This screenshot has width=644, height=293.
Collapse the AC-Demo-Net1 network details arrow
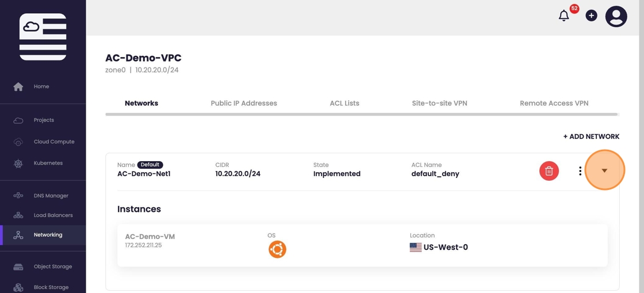604,170
